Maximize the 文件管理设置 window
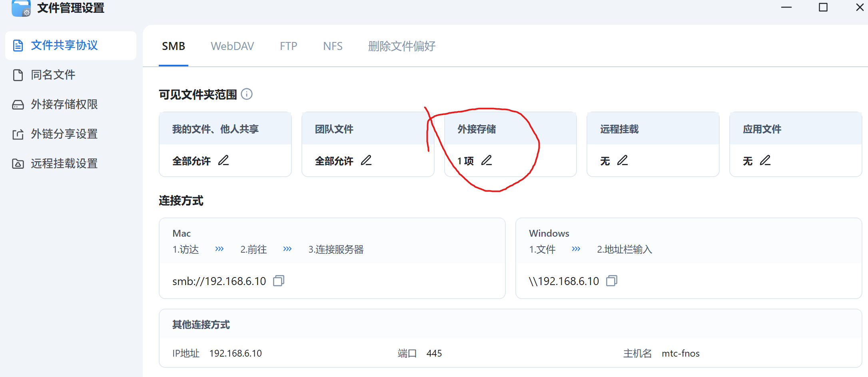The width and height of the screenshot is (868, 377). tap(823, 8)
